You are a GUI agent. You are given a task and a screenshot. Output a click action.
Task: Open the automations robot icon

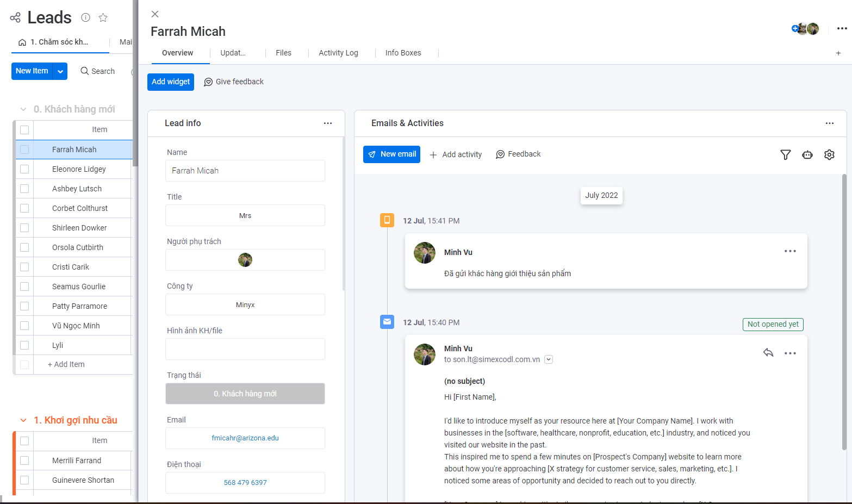(x=807, y=155)
